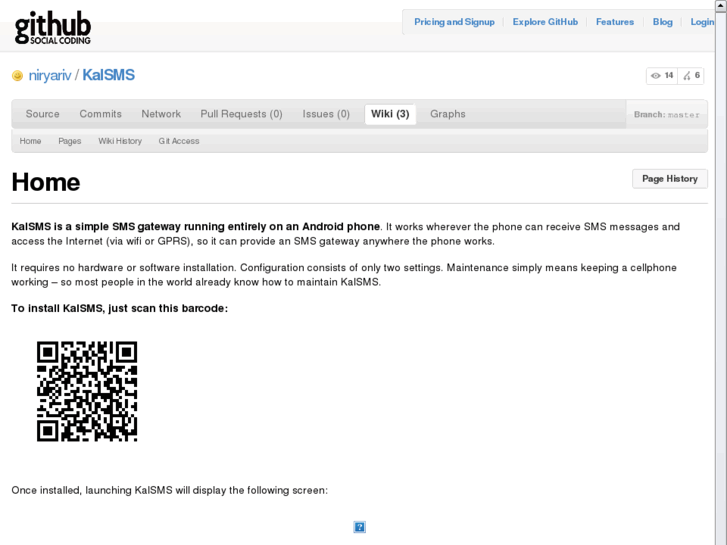This screenshot has width=727, height=545.
Task: Click 'Once installed, launching KalSMS' sentence
Action: [x=170, y=490]
